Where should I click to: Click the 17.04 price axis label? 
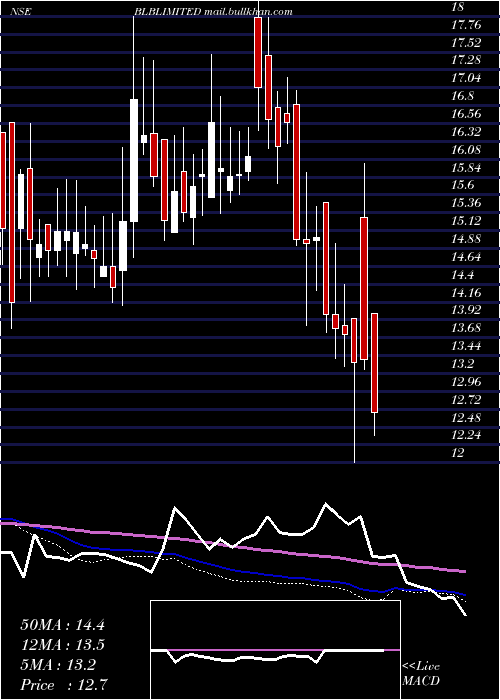click(x=466, y=78)
